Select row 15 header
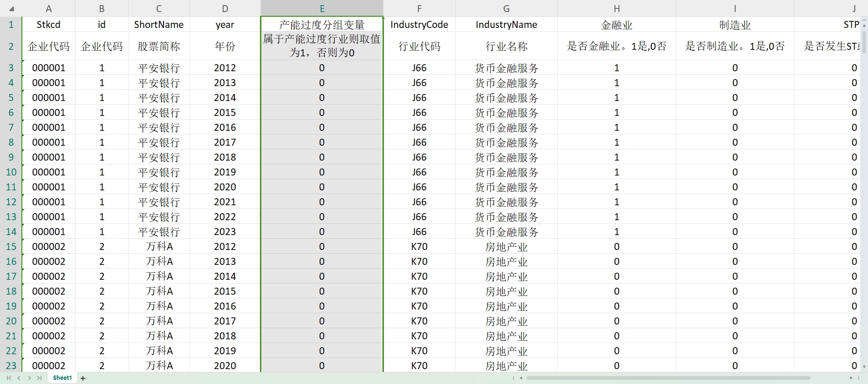Screen dimensions: 868x384 [11, 246]
